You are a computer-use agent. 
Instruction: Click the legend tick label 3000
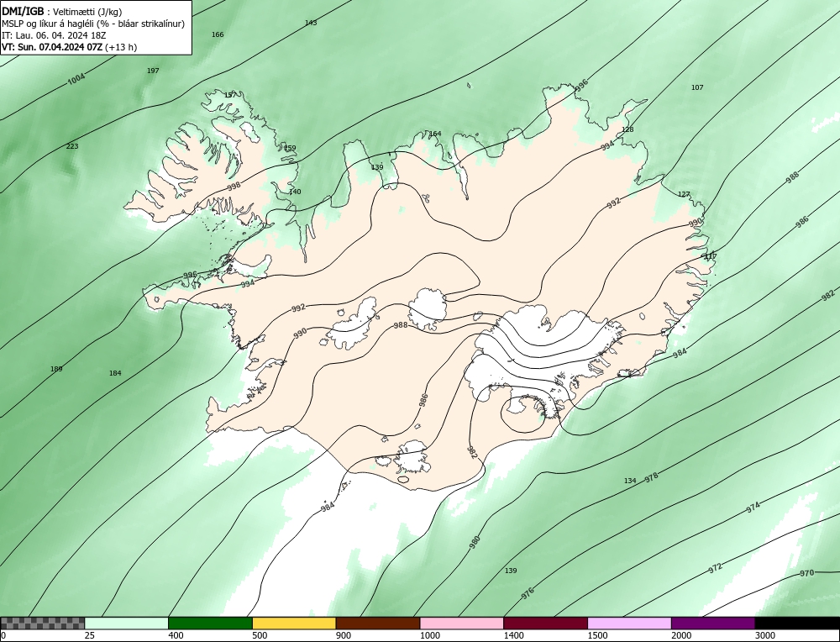[x=765, y=635]
